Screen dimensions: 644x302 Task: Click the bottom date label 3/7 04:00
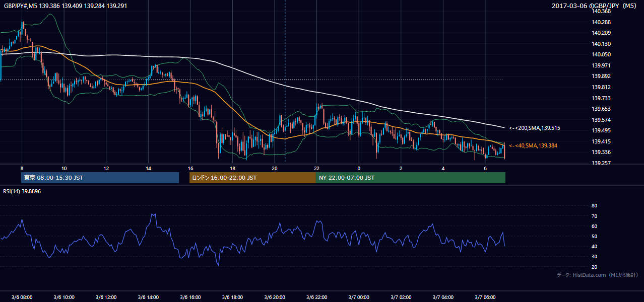[x=443, y=297]
